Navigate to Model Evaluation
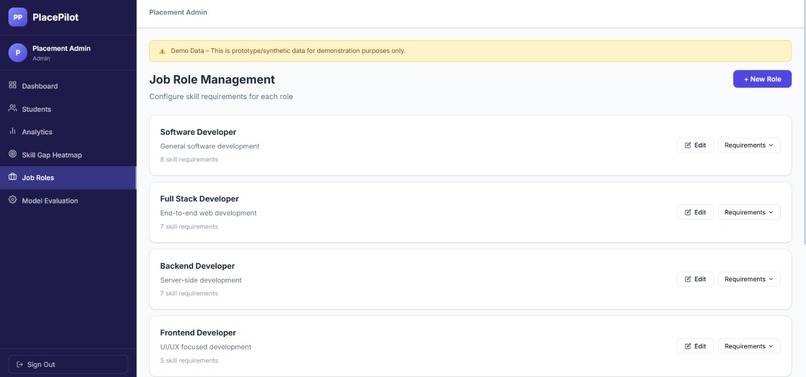The height and width of the screenshot is (377, 806). point(68,201)
